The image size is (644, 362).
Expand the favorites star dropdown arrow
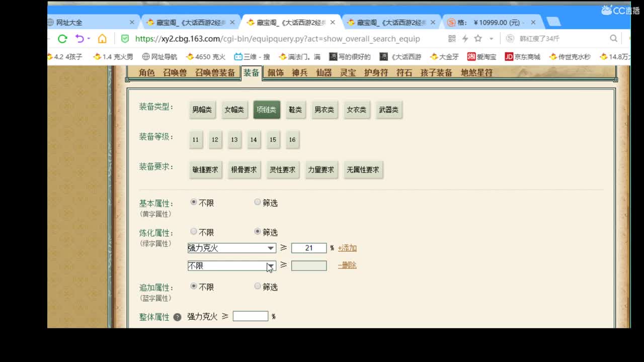[491, 39]
